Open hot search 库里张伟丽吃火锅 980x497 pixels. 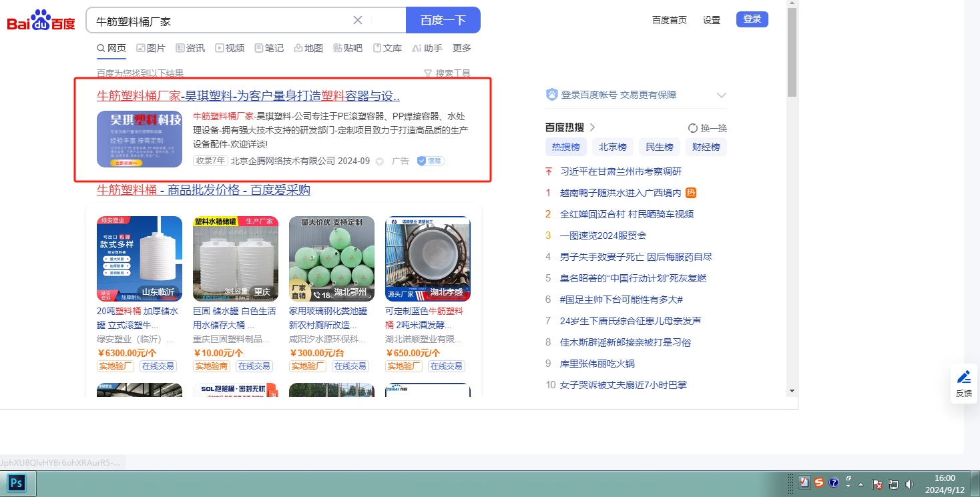point(597,364)
